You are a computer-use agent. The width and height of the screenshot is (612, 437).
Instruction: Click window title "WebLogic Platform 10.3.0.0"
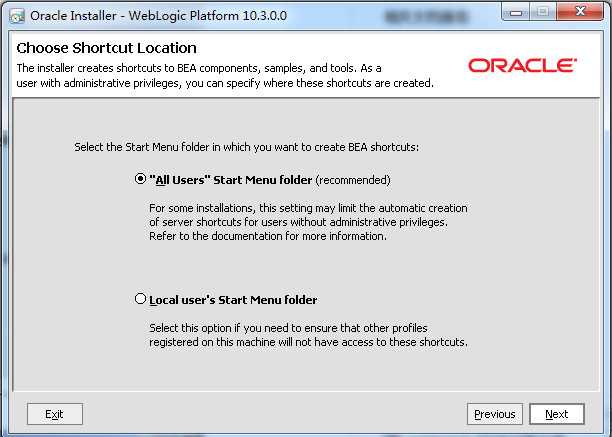[208, 16]
